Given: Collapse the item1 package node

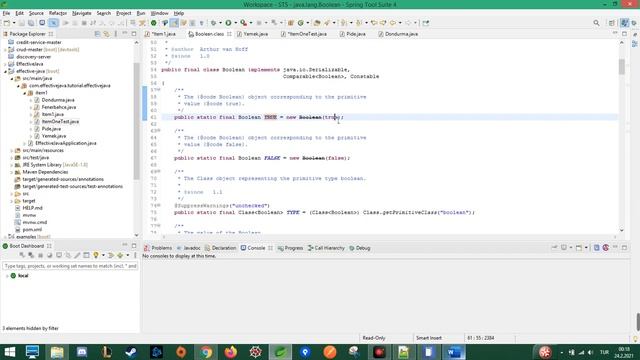Looking at the screenshot, I should [24, 93].
